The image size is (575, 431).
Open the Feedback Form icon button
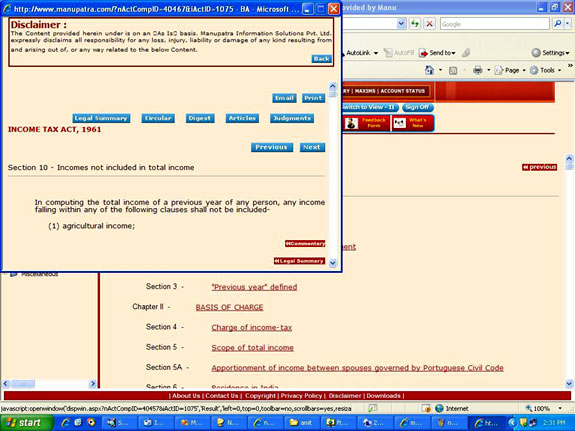pyautogui.click(x=367, y=123)
